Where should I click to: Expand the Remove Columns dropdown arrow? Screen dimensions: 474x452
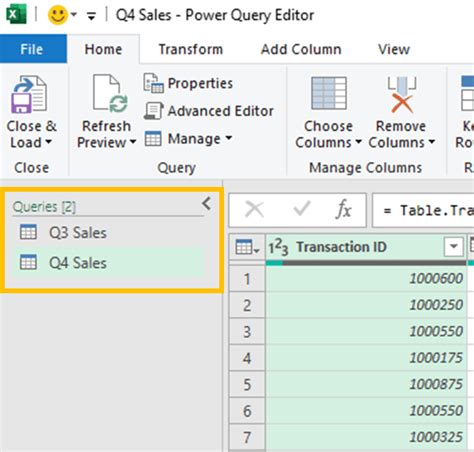(432, 142)
